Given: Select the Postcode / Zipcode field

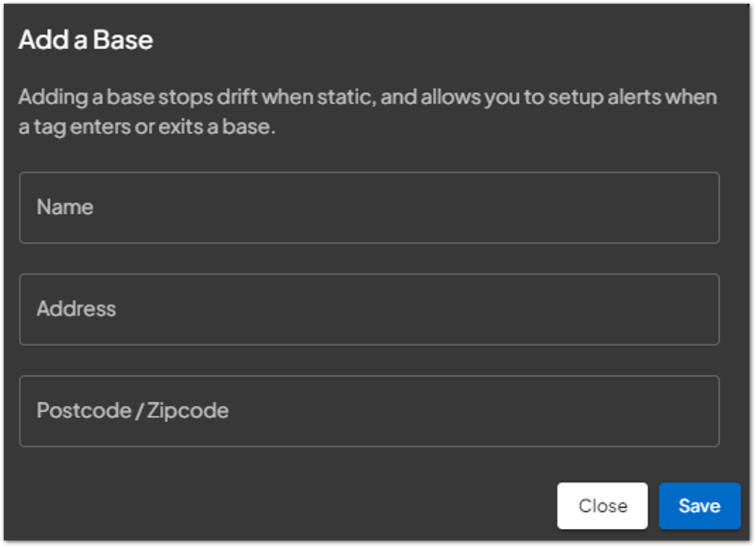Looking at the screenshot, I should pyautogui.click(x=369, y=411).
